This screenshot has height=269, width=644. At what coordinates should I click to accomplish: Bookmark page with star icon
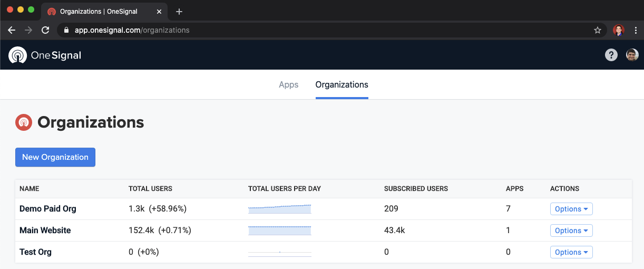[598, 30]
